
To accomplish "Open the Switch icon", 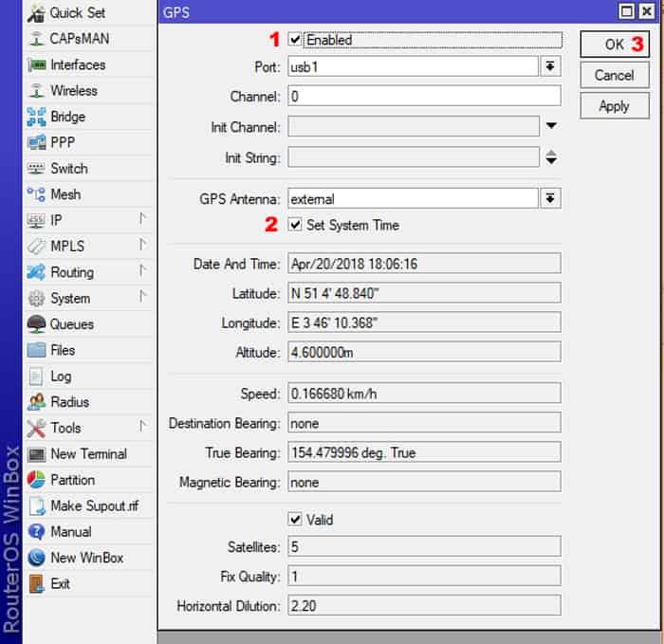I will 36,169.
